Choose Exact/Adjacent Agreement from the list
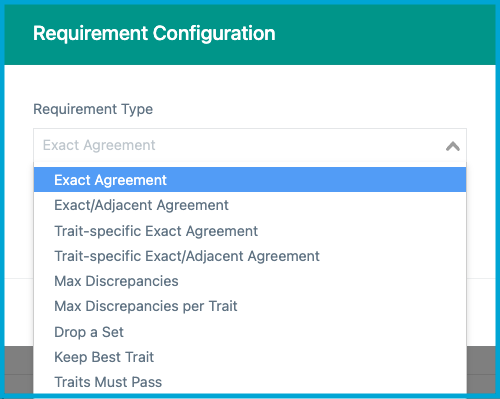 pyautogui.click(x=250, y=205)
